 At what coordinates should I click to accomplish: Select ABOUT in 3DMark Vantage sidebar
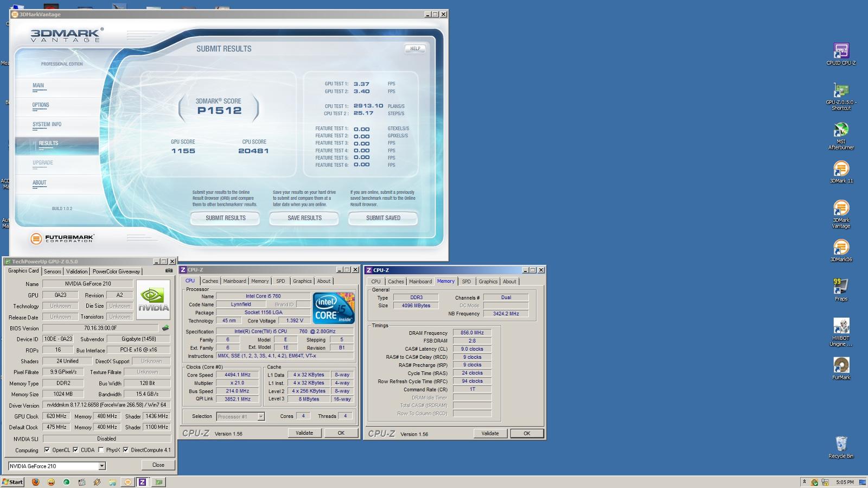coord(39,183)
